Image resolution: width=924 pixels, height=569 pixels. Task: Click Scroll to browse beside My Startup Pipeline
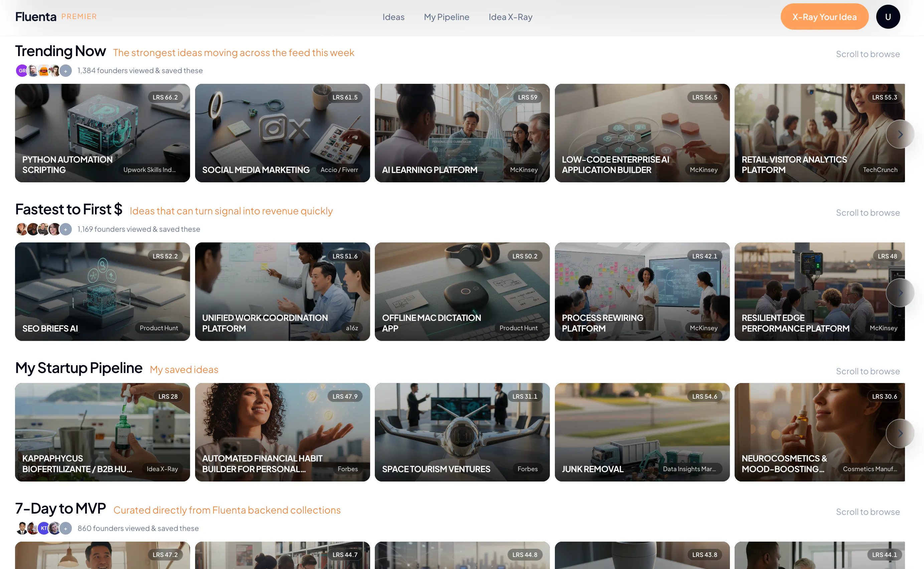pos(868,371)
